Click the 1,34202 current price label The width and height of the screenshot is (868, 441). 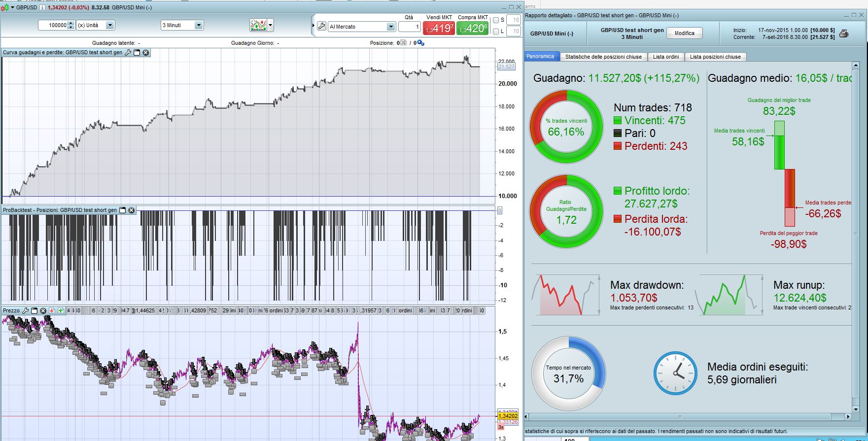click(507, 416)
